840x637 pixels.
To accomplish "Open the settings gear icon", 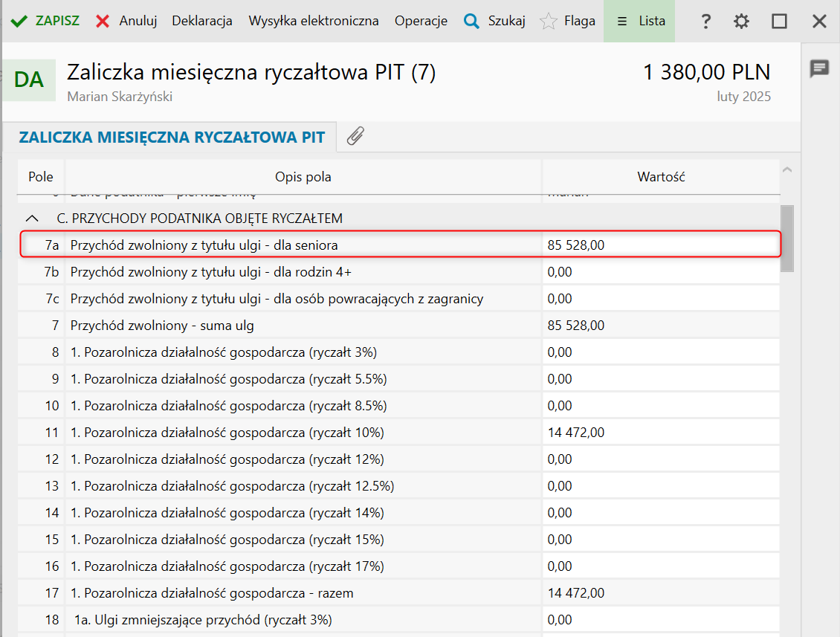I will click(741, 21).
